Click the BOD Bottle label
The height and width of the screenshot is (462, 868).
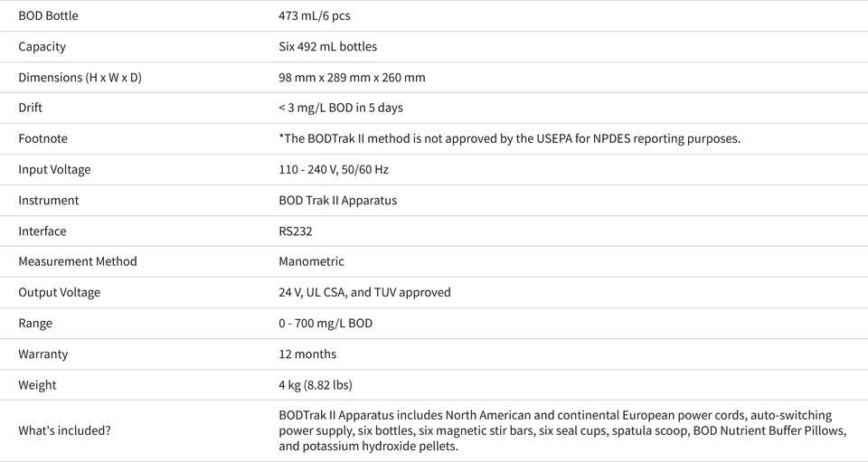tap(48, 15)
